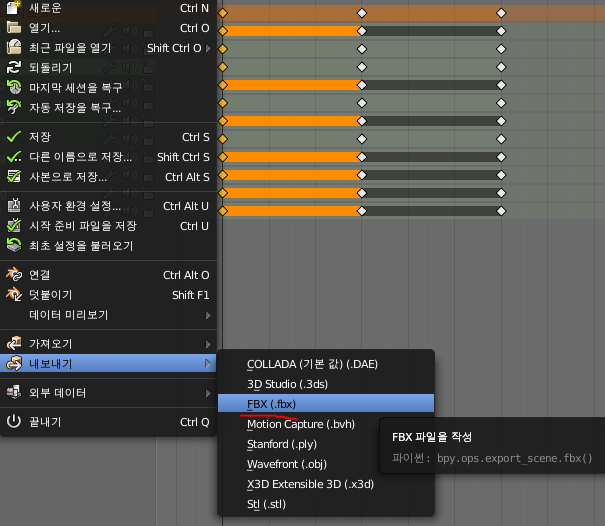Select 사본으로 저장... entry
This screenshot has width=605, height=526.
click(108, 177)
